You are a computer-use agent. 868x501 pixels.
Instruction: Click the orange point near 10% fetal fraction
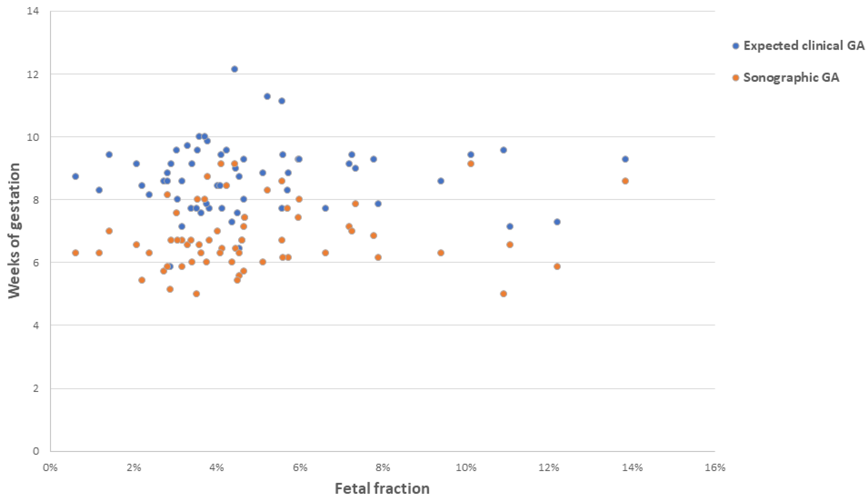tap(471, 164)
